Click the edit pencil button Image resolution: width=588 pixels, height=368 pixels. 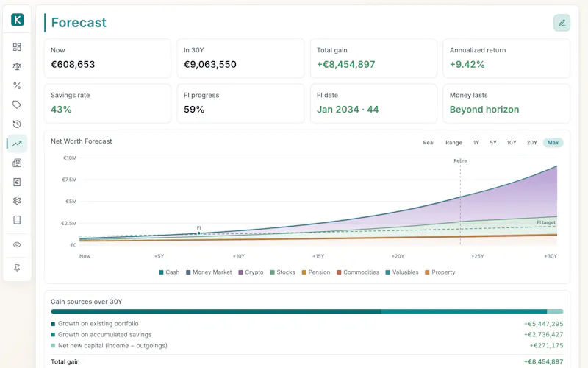562,23
